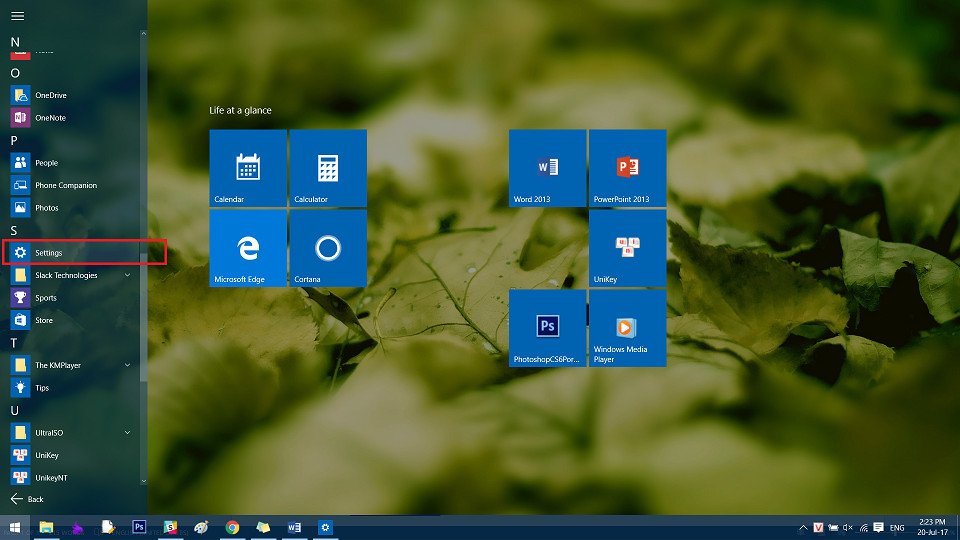960x540 pixels.
Task: Jump to letter N section header
Action: tap(15, 42)
